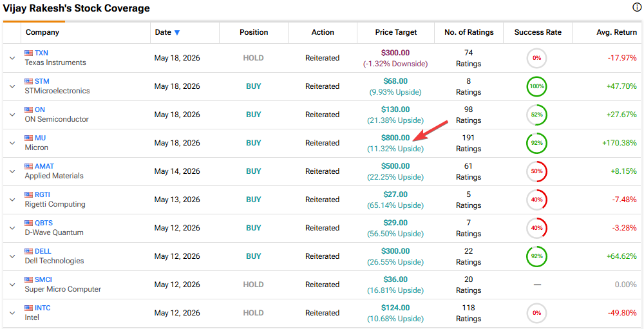Expand the Applied Materials row chevron
This screenshot has width=644, height=329.
pyautogui.click(x=12, y=171)
